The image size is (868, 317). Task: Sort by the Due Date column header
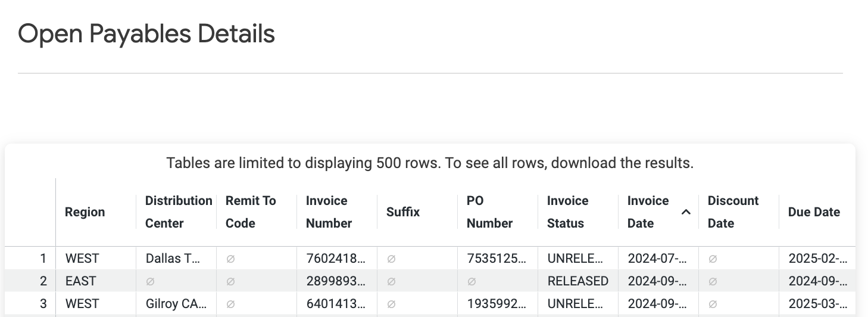pyautogui.click(x=814, y=212)
